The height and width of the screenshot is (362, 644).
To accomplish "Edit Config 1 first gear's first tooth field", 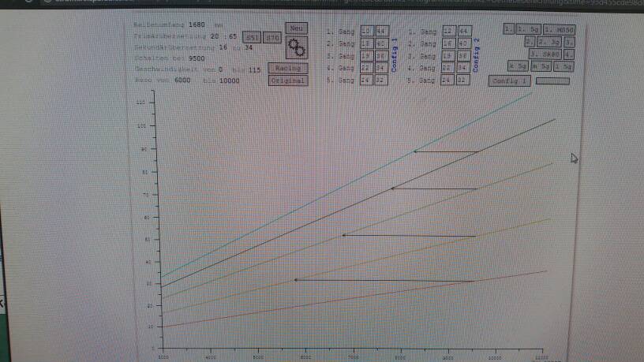I will coord(366,30).
